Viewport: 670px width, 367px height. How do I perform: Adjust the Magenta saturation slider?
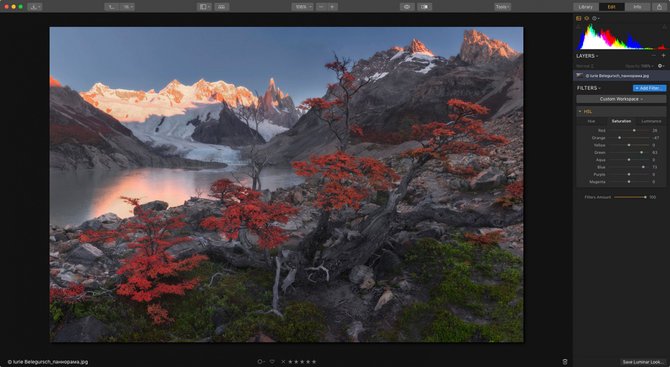(629, 182)
